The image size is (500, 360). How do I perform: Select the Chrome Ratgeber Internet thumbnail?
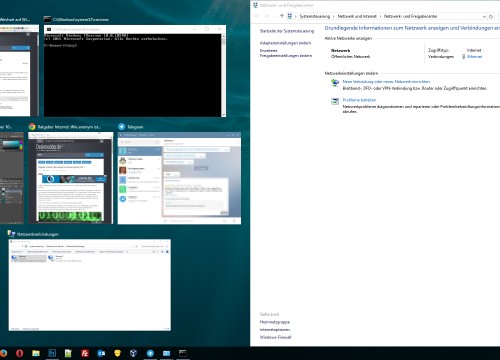[71, 178]
